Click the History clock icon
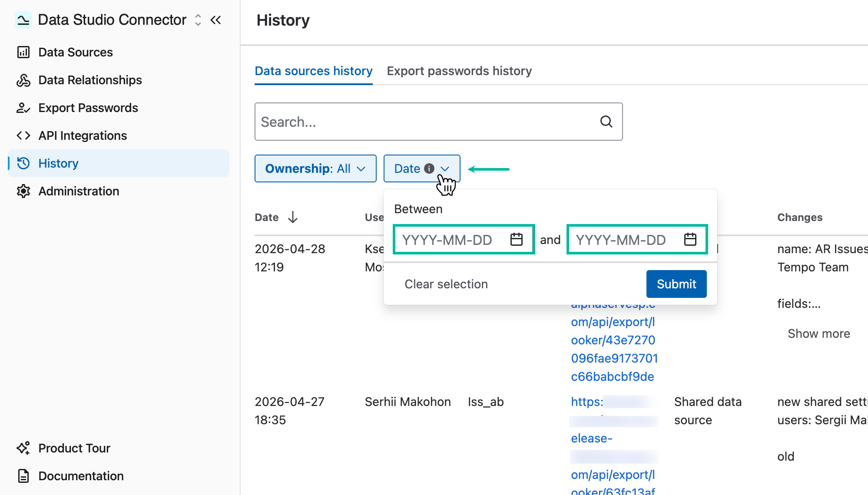The image size is (868, 495). [x=23, y=163]
